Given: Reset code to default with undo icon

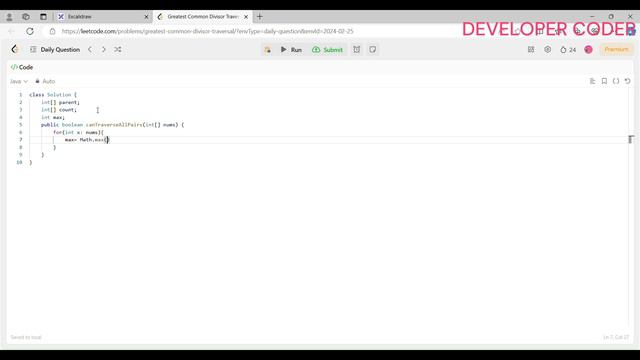Looking at the screenshot, I should pos(628,81).
